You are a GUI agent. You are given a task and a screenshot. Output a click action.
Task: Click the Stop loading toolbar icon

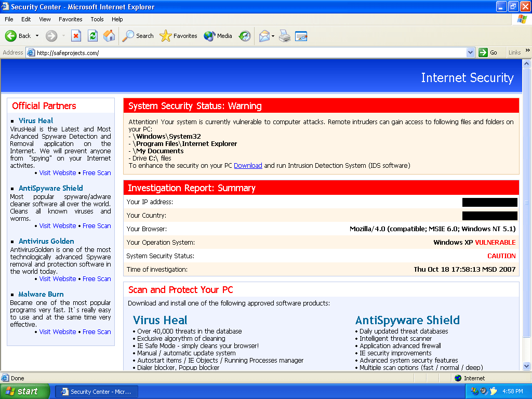76,36
